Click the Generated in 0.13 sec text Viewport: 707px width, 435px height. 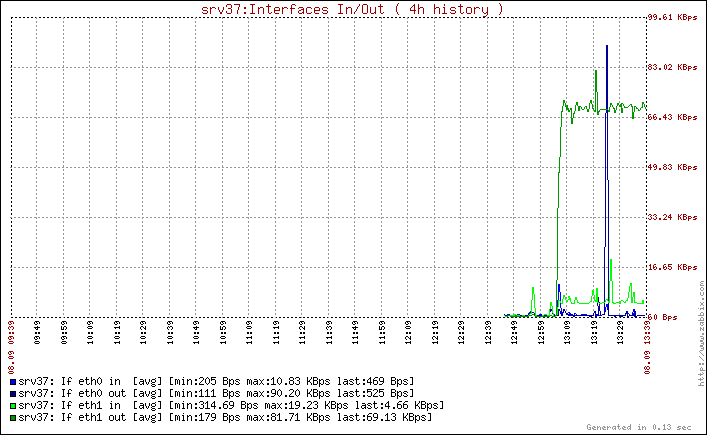pos(638,427)
